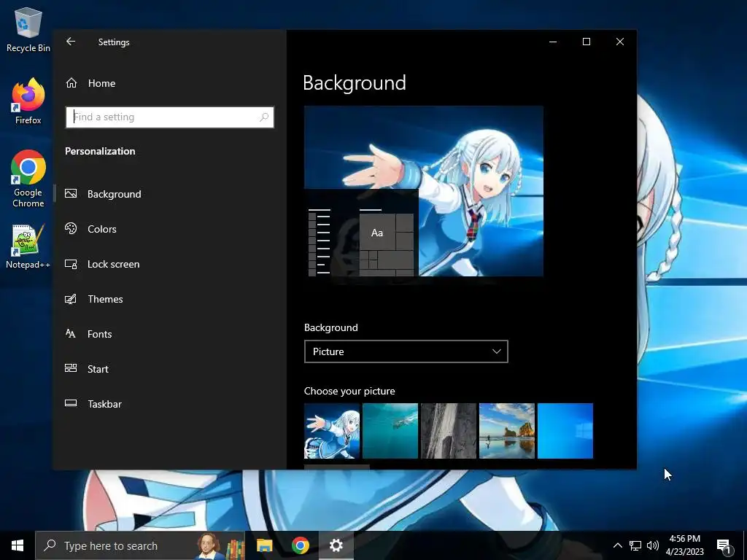The width and height of the screenshot is (747, 560).
Task: Maximize the Settings window
Action: (x=587, y=42)
